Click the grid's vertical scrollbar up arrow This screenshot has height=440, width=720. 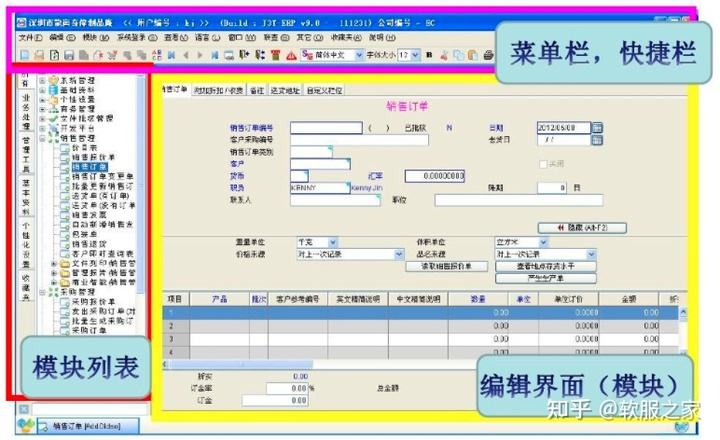tap(683, 312)
